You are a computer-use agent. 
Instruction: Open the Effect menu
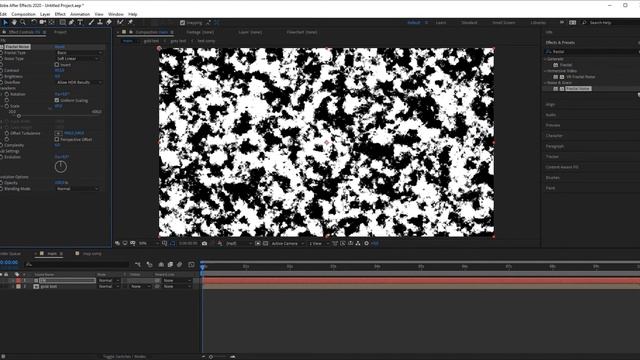point(60,14)
